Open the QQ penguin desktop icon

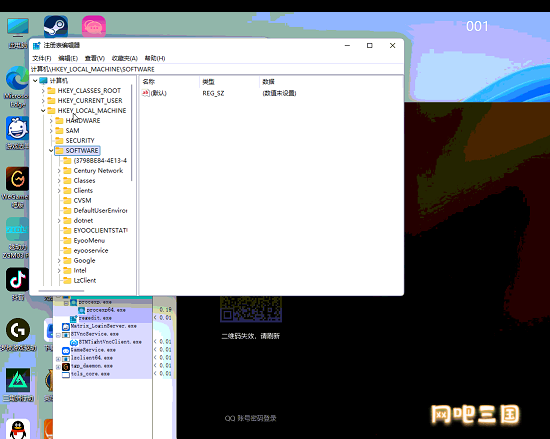(x=18, y=429)
